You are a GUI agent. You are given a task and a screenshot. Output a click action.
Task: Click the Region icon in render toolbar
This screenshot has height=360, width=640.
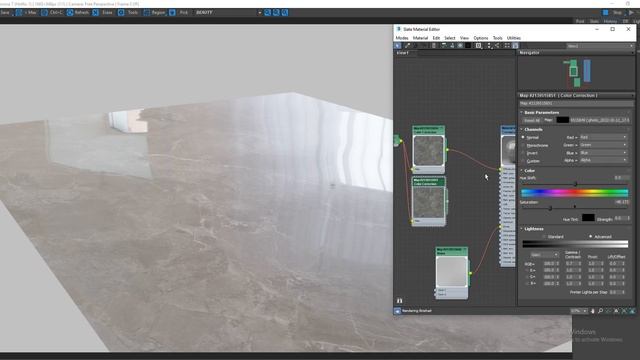pyautogui.click(x=147, y=13)
